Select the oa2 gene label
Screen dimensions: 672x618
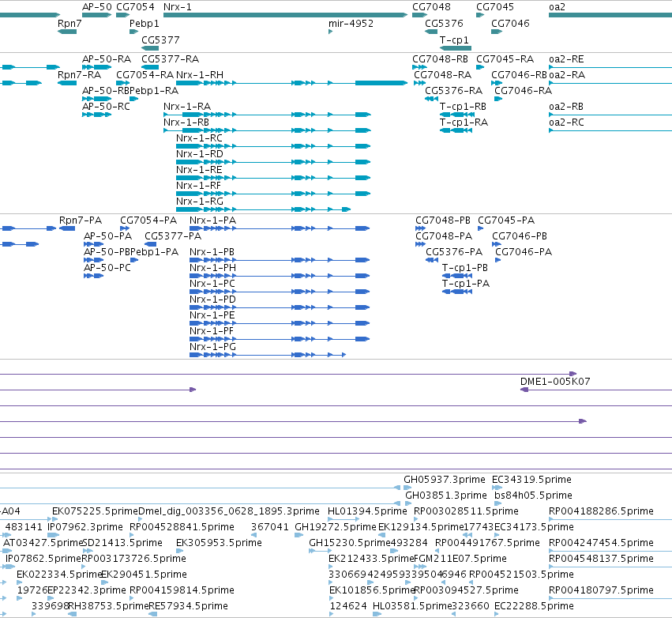pyautogui.click(x=557, y=7)
